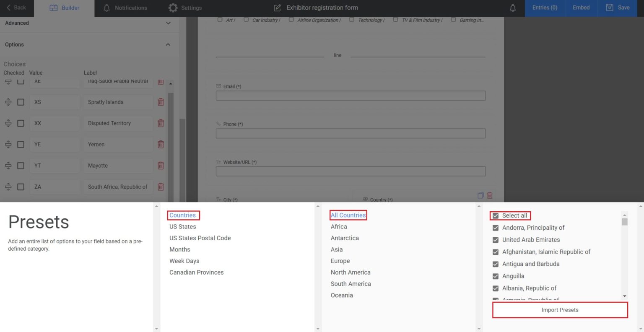The width and height of the screenshot is (644, 332).
Task: Select the All Countries preset link
Action: [348, 215]
